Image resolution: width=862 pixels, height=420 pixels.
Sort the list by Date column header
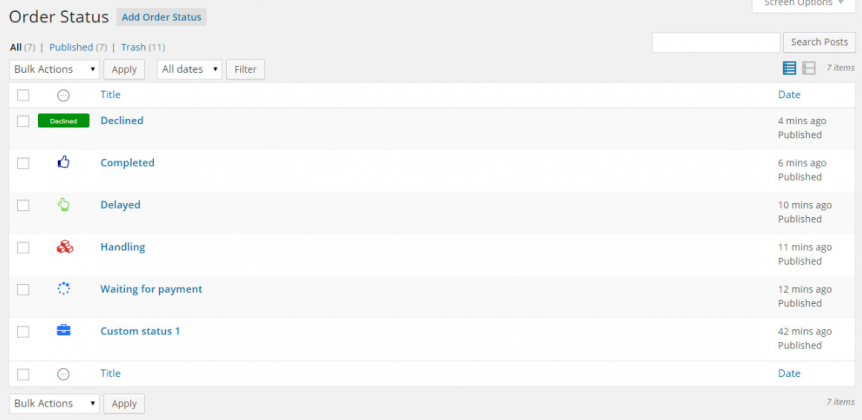click(789, 95)
